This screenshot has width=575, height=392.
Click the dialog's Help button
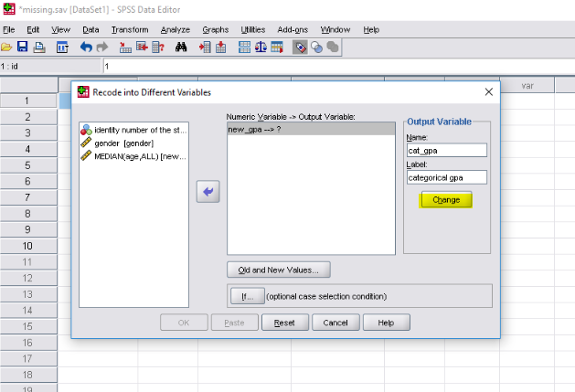click(x=386, y=323)
